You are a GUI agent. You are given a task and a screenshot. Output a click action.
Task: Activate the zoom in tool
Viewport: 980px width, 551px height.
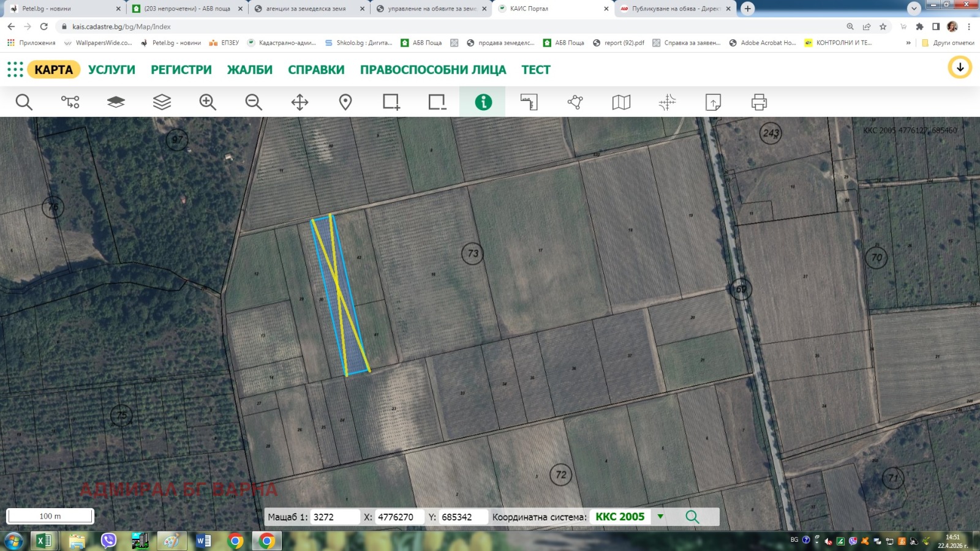tap(208, 102)
